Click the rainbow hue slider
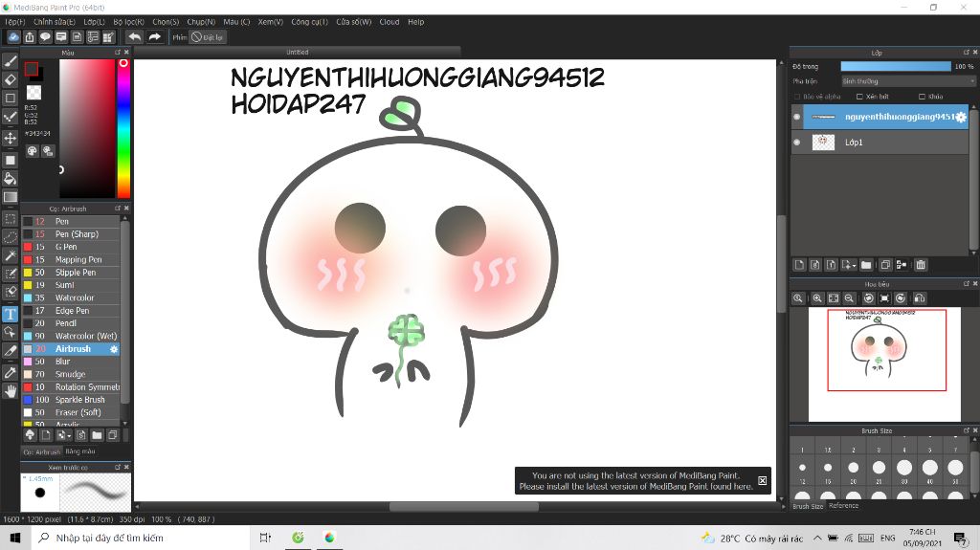Screen dimensions: 980x550 (123, 129)
